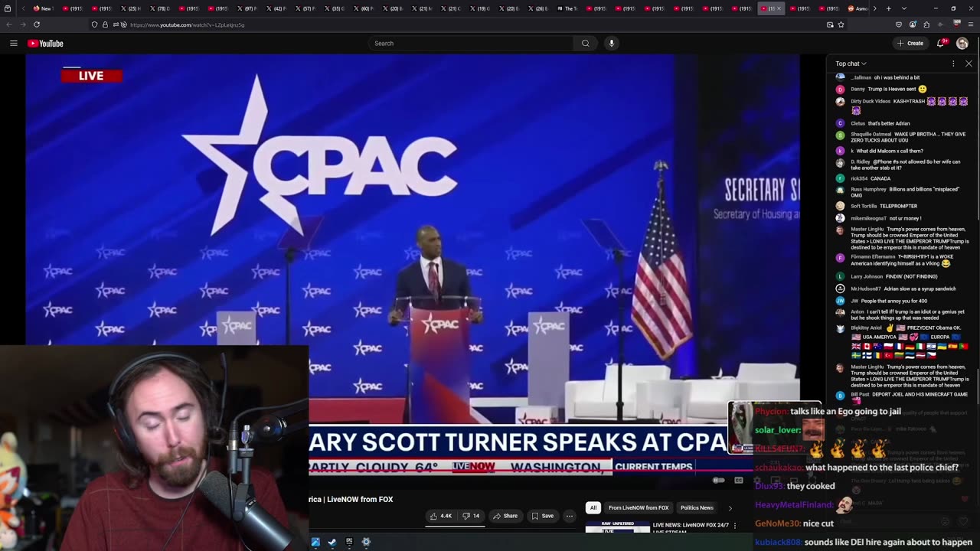Screen dimensions: 980x551
Task: Reload the current page
Action: pyautogui.click(x=36, y=24)
